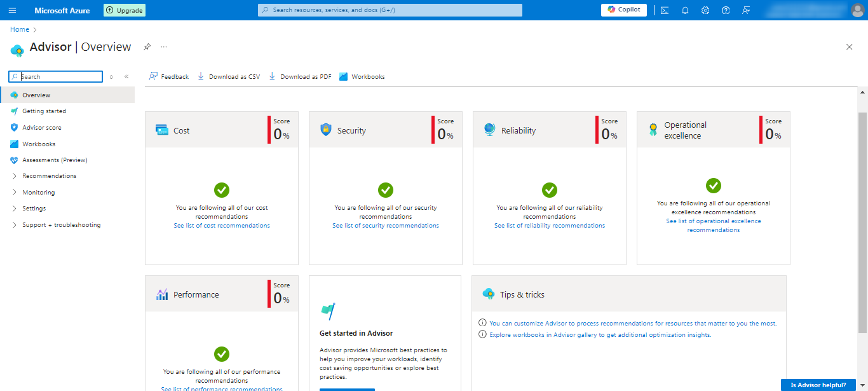The image size is (868, 391).
Task: Click the Feedback toolbar button
Action: [x=169, y=76]
